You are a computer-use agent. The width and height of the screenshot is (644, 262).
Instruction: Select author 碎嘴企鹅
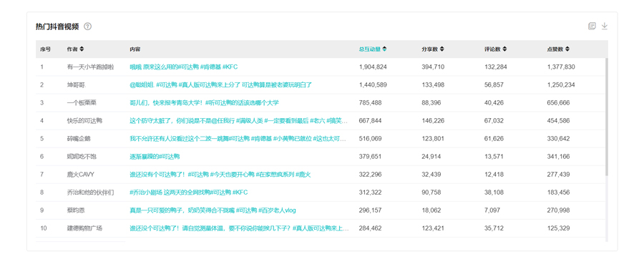click(79, 139)
